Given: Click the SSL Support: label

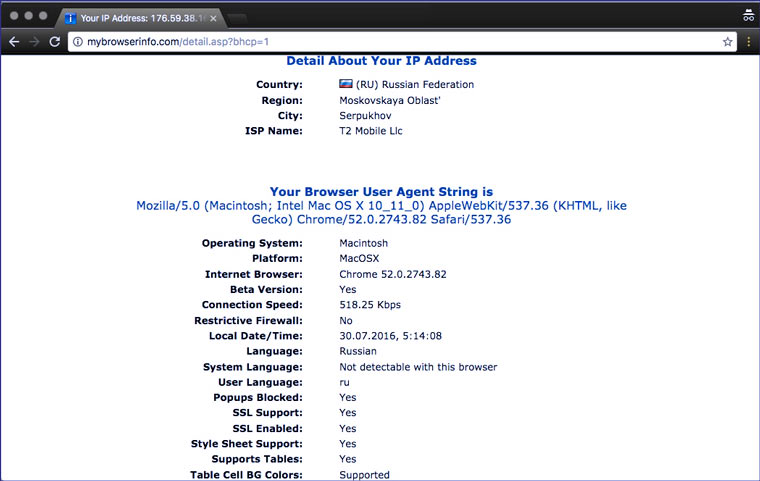Looking at the screenshot, I should point(268,413).
